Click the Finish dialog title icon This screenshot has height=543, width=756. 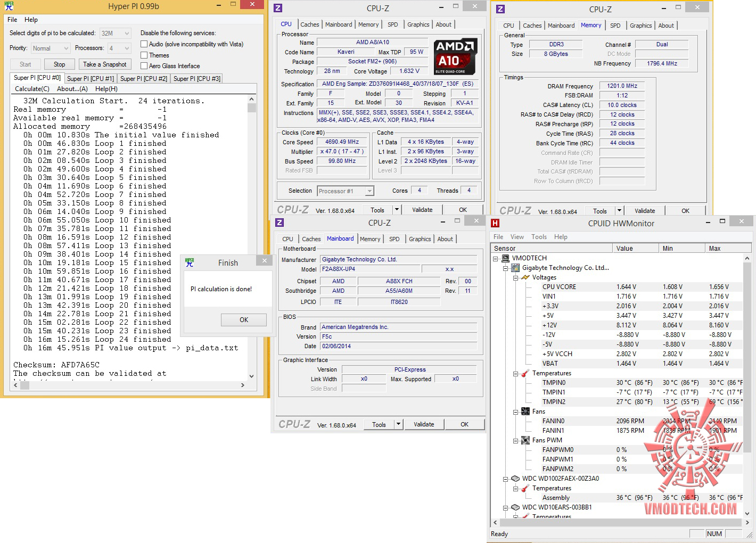(x=190, y=262)
